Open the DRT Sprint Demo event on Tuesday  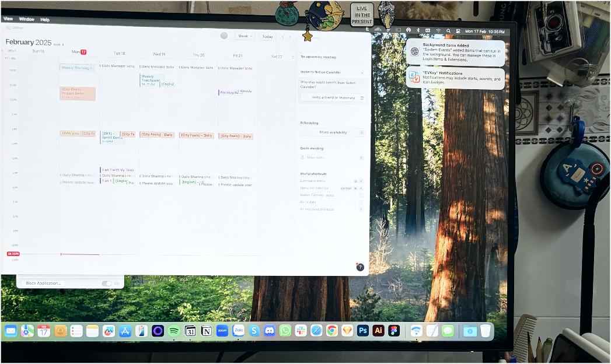(x=111, y=138)
